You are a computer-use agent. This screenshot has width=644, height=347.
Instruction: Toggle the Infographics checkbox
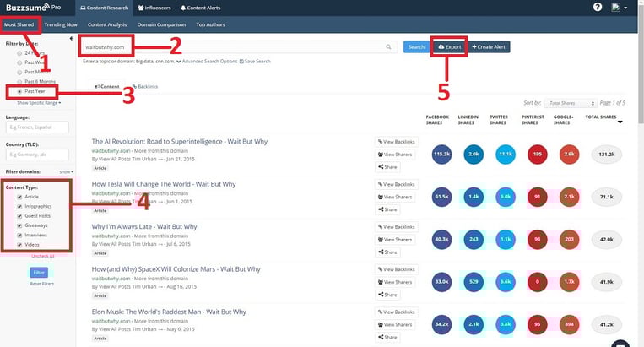coord(19,207)
